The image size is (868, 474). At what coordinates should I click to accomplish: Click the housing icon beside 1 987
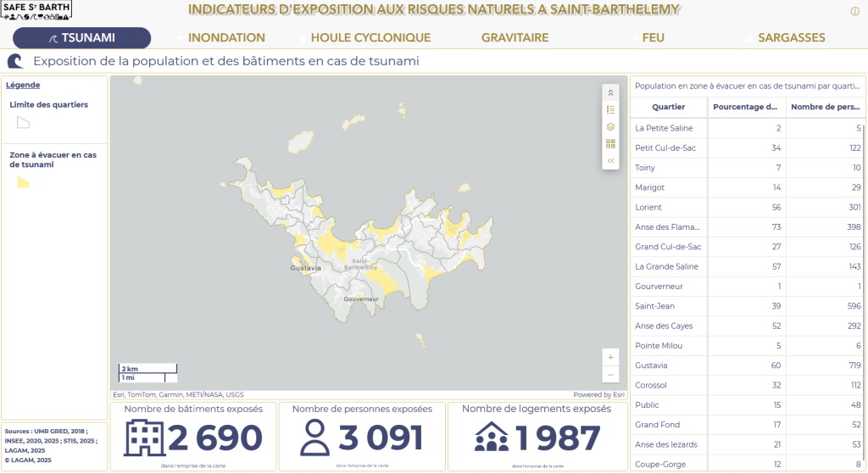(490, 438)
